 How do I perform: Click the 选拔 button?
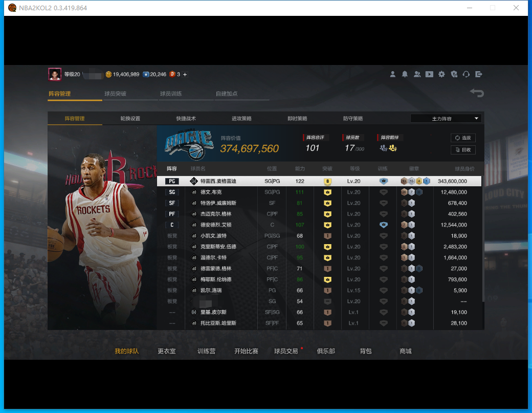463,138
